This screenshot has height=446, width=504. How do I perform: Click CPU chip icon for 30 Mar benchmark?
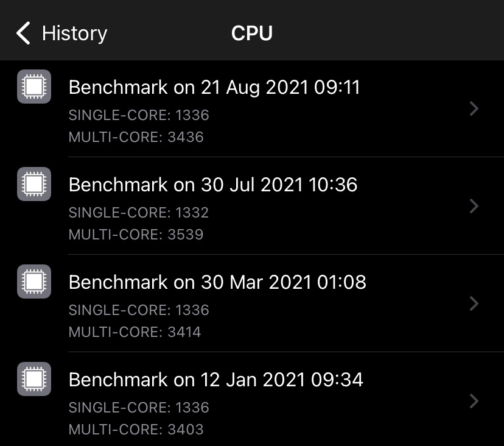[34, 281]
